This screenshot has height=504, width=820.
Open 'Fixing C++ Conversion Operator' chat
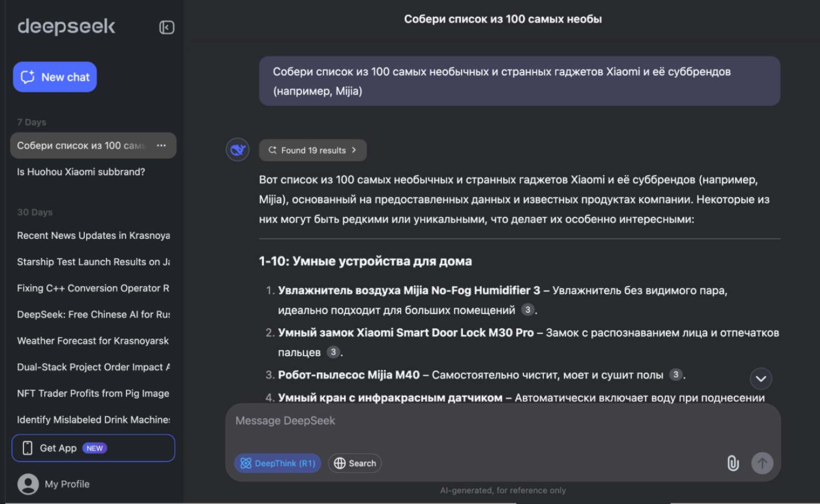(93, 288)
